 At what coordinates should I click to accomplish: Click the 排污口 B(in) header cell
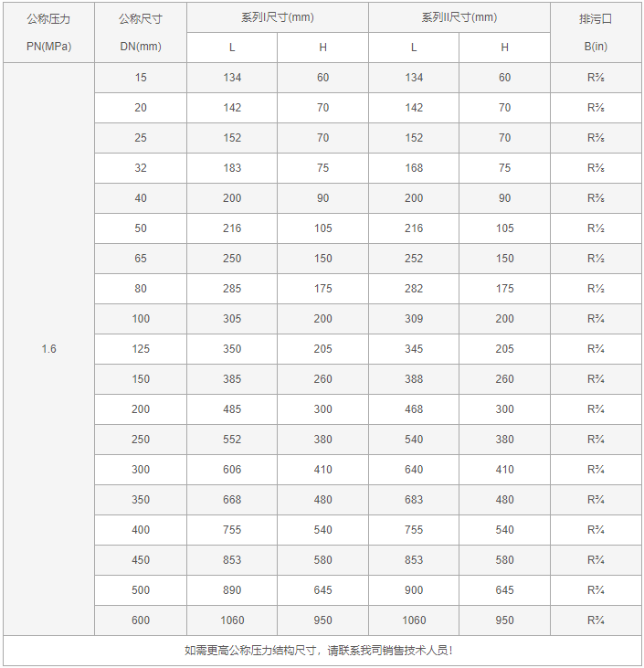click(x=596, y=32)
